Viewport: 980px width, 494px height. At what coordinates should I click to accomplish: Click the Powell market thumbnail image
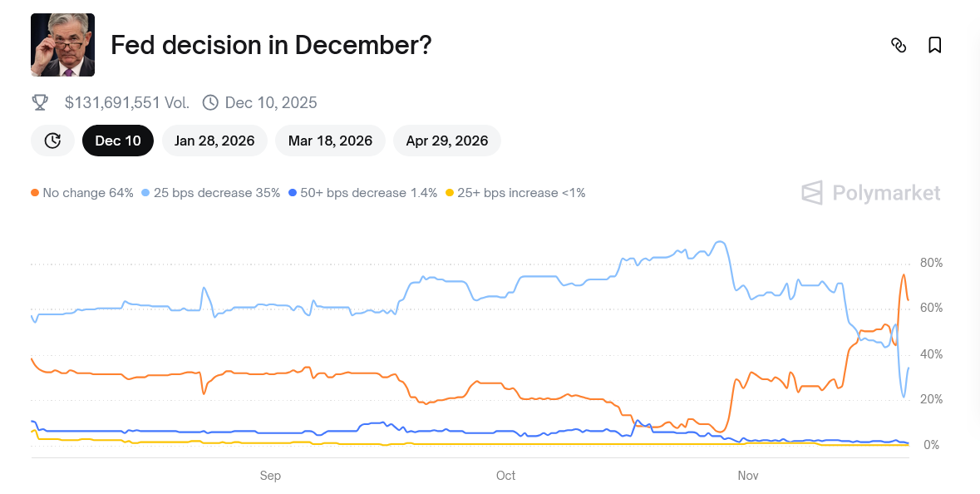pos(62,45)
